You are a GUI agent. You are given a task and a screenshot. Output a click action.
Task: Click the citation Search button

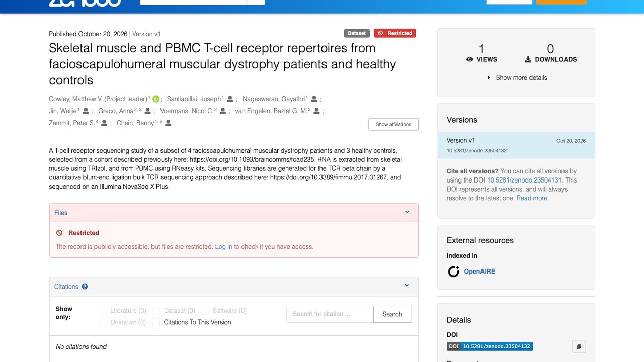392,314
